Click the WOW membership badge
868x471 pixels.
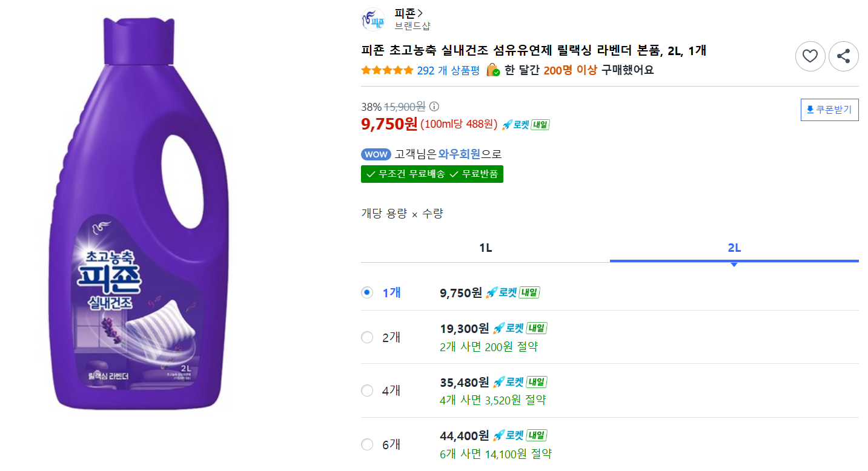click(376, 154)
